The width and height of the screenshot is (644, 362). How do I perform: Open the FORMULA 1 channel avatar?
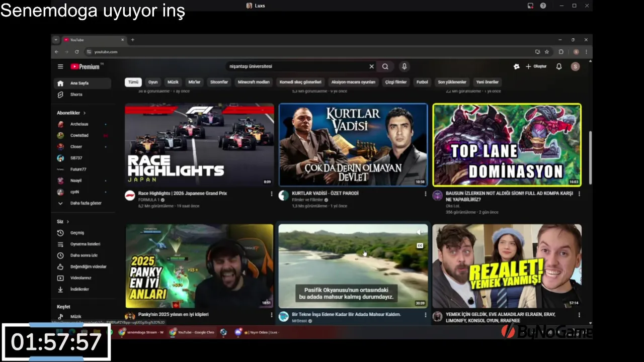[x=130, y=196]
